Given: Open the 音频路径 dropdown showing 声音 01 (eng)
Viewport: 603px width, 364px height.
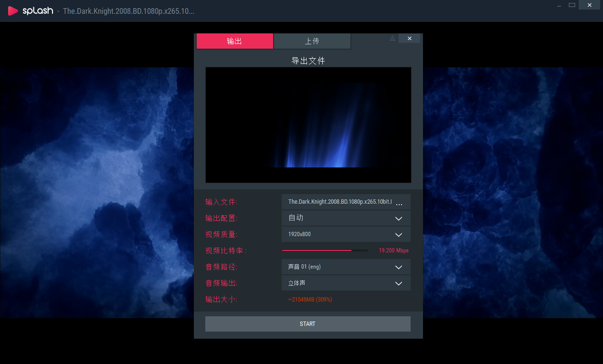Looking at the screenshot, I should 346,267.
